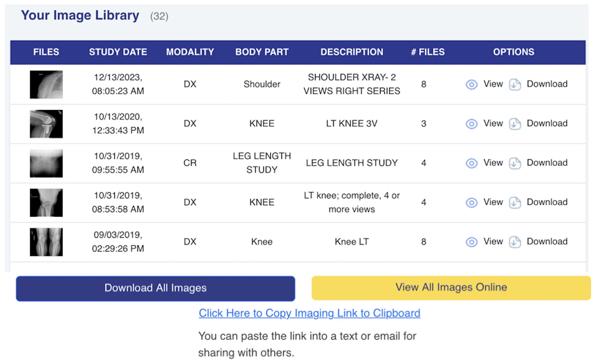Click the Body Part column header
The width and height of the screenshot is (600, 364).
pyautogui.click(x=262, y=52)
